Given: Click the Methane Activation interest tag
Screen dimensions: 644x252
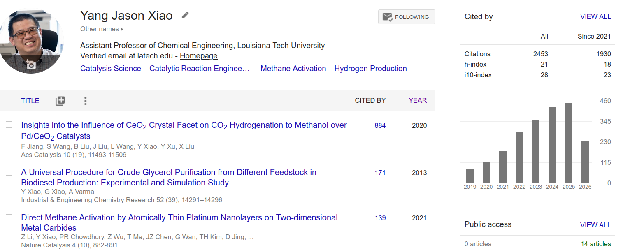Looking at the screenshot, I should (293, 69).
